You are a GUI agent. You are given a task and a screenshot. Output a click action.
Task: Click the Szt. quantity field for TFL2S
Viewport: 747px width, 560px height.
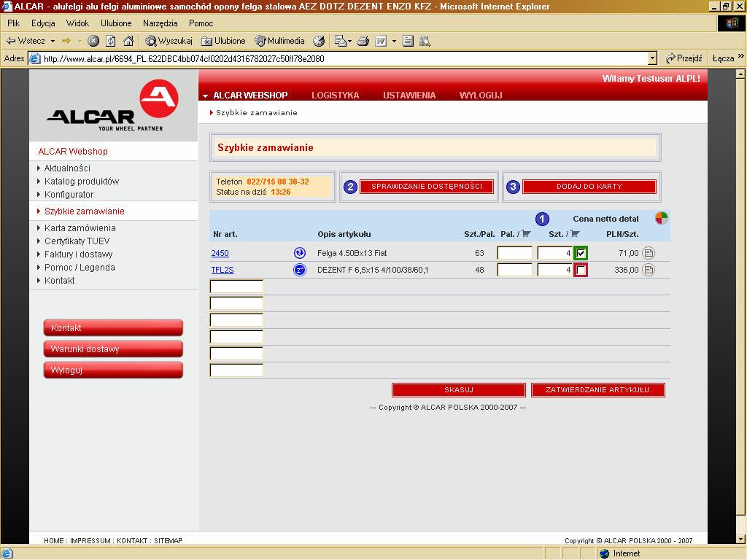pyautogui.click(x=554, y=270)
